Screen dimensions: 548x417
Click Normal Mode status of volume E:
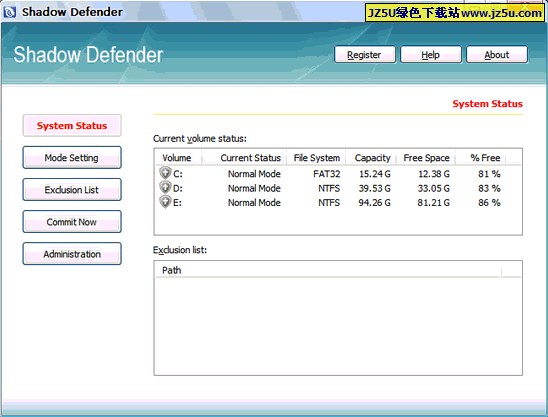(254, 203)
